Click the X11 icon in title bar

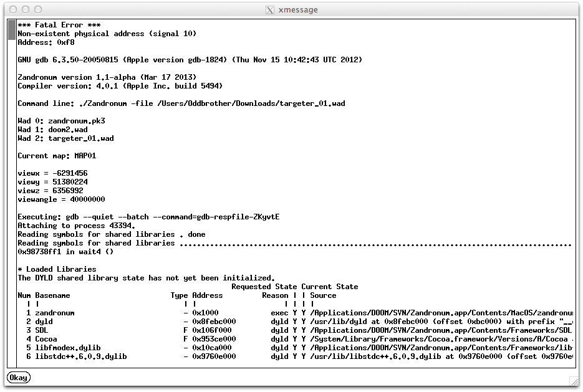click(269, 10)
